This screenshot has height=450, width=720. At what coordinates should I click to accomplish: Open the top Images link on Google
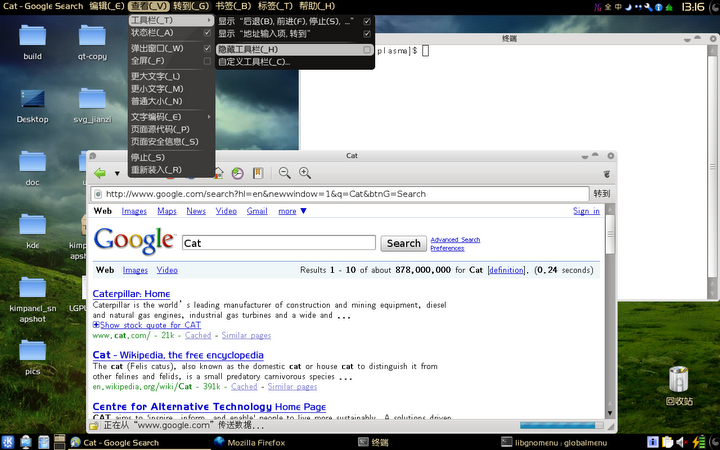(134, 211)
